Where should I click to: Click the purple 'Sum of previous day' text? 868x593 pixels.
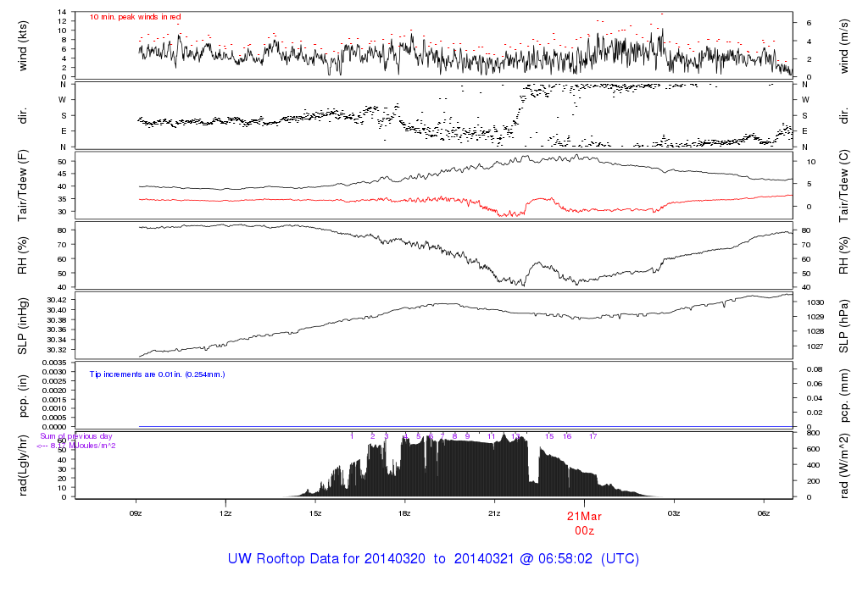[x=76, y=436]
